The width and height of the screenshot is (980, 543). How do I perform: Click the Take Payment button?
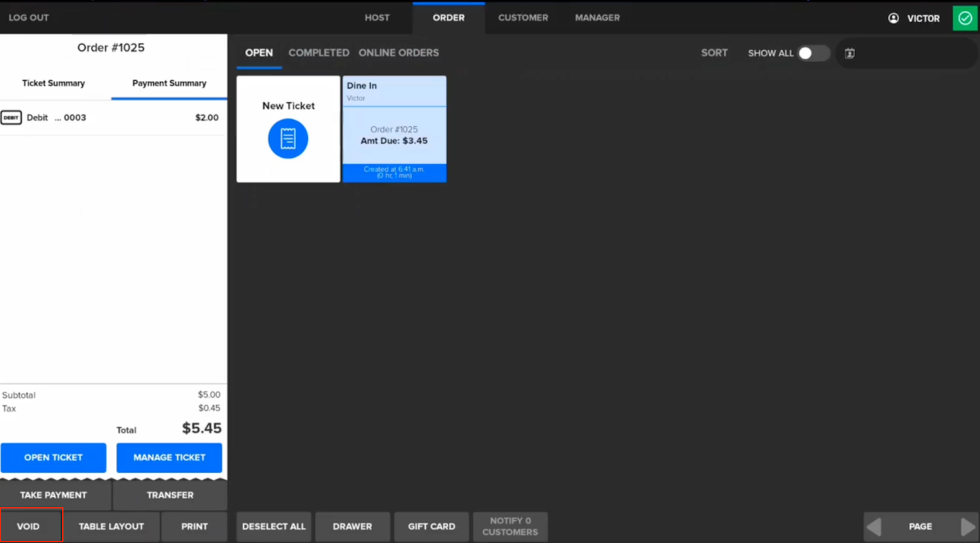pos(54,495)
